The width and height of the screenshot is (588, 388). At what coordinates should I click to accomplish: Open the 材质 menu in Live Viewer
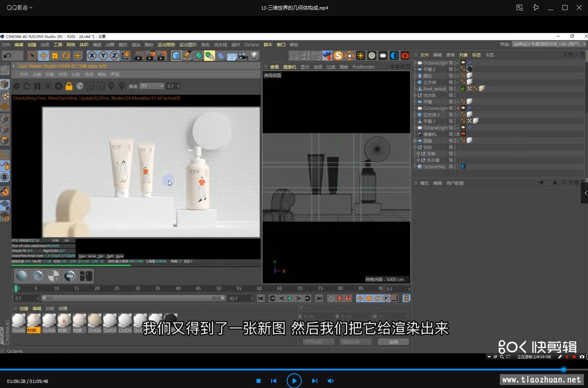pos(63,74)
